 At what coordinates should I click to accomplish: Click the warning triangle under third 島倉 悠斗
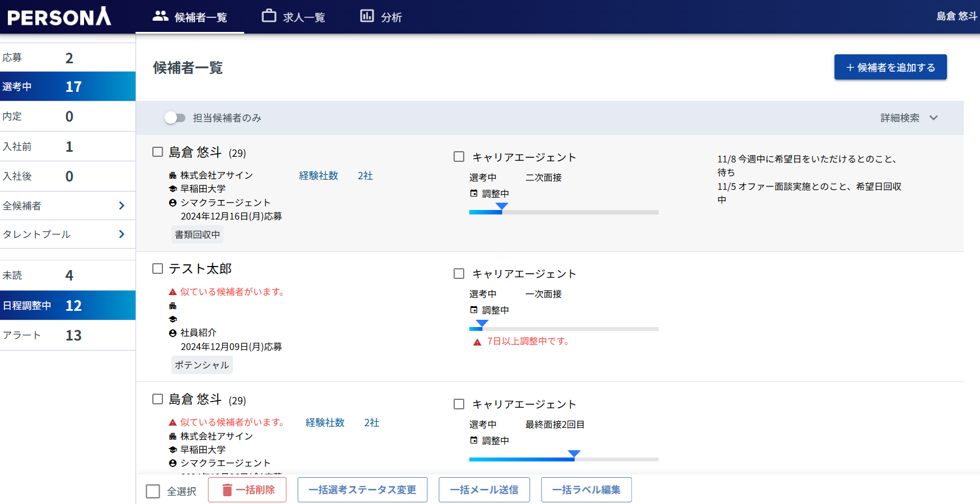click(173, 422)
